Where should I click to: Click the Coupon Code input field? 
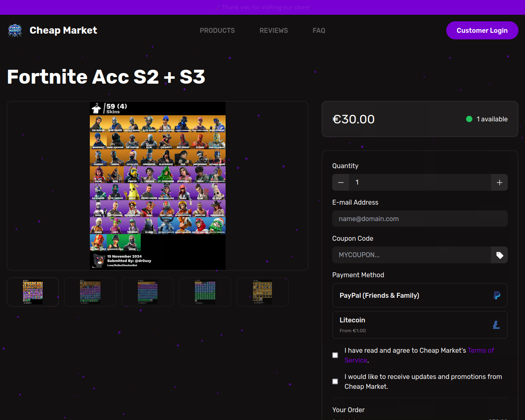(x=411, y=255)
